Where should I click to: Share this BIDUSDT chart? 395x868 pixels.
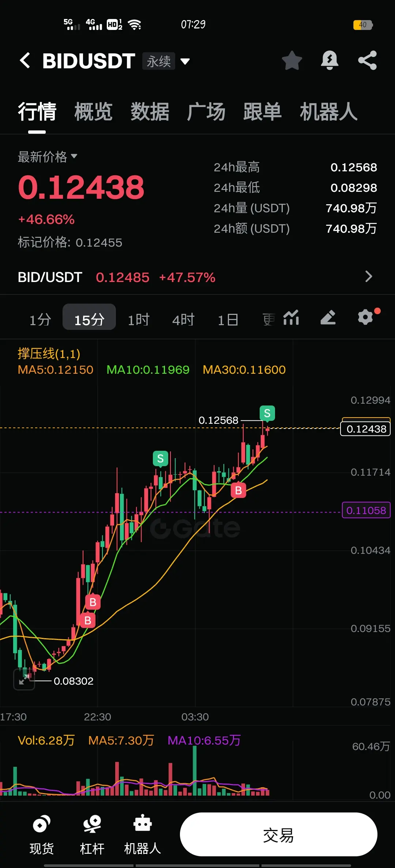pos(367,60)
